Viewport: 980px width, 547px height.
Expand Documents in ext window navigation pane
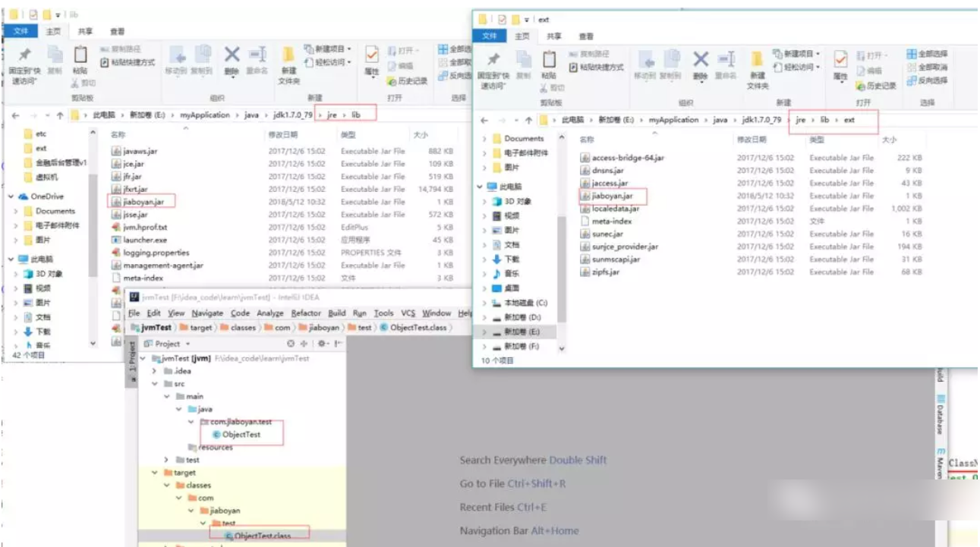coord(485,139)
